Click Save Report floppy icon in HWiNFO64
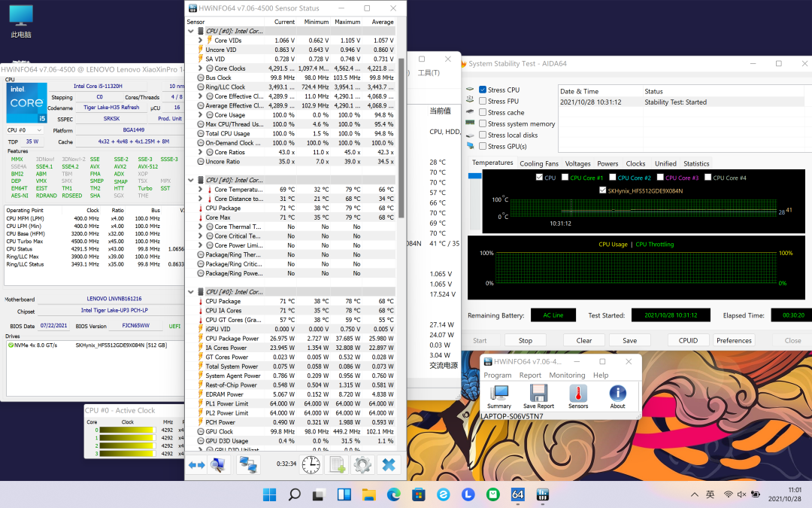 pyautogui.click(x=538, y=397)
